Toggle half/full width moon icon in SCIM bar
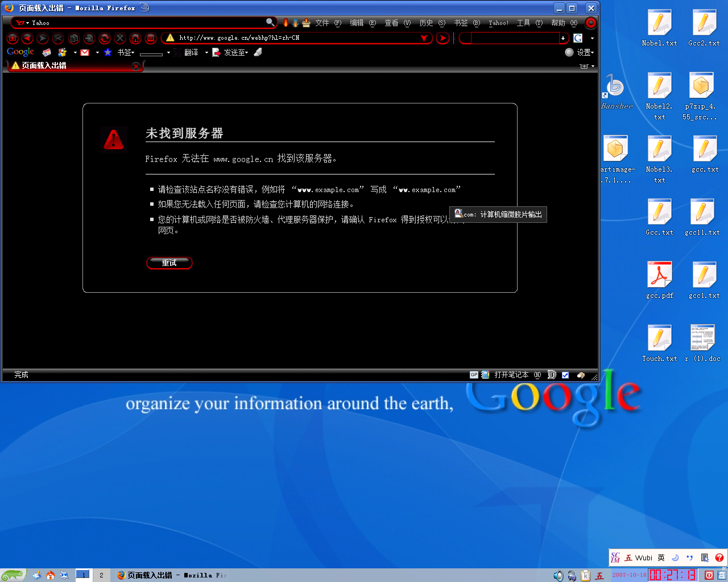Image resolution: width=728 pixels, height=582 pixels. pos(675,558)
